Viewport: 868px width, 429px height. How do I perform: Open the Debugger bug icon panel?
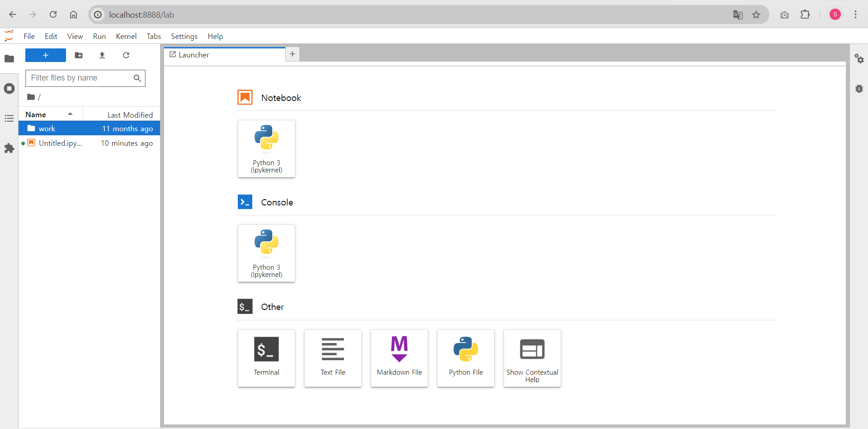[x=859, y=89]
